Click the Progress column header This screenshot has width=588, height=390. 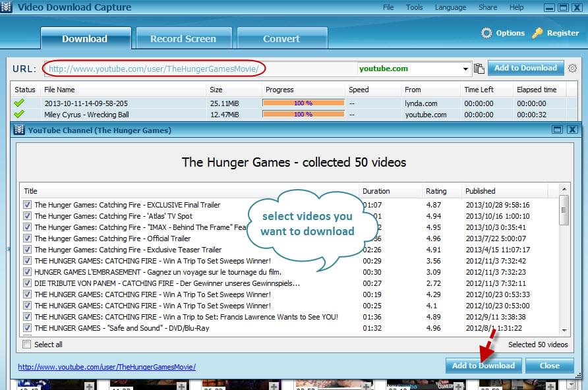(x=303, y=90)
